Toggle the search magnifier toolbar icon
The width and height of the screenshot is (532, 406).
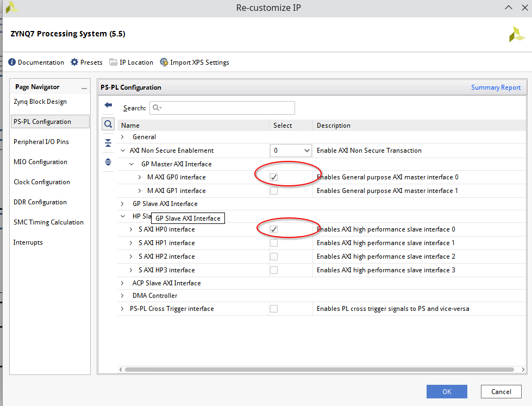(x=108, y=124)
